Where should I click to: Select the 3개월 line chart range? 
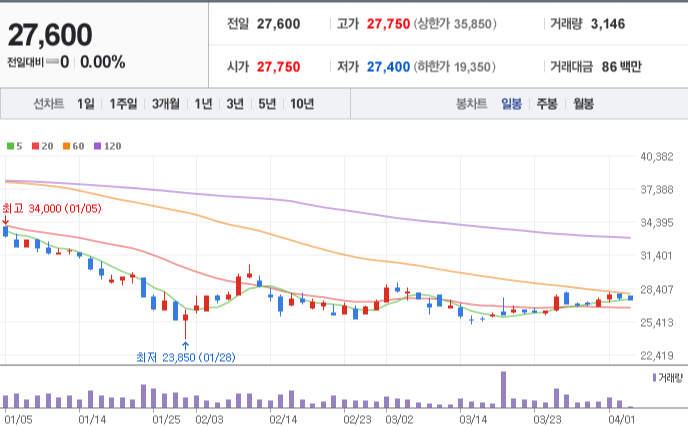[166, 104]
